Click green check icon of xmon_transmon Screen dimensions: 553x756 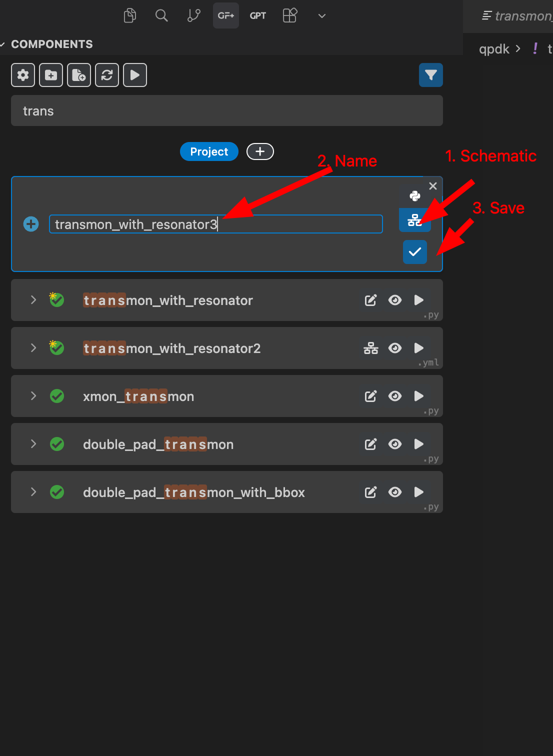point(57,396)
